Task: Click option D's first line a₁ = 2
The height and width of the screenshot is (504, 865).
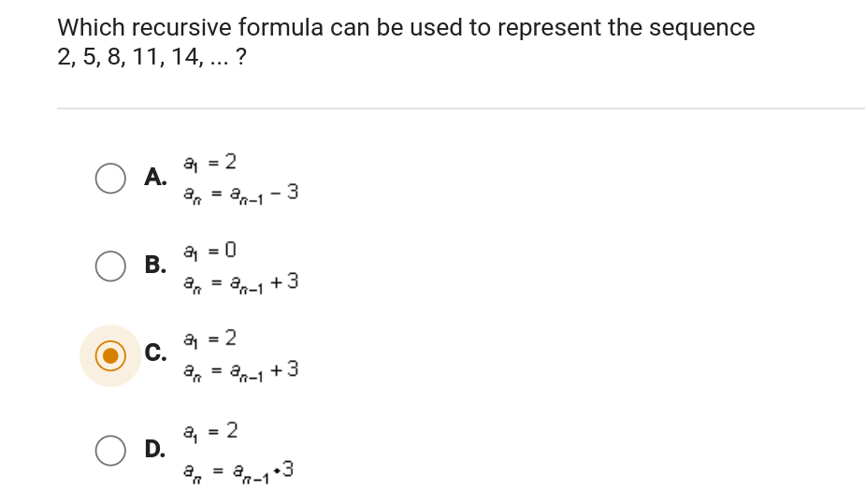Action: (x=210, y=431)
